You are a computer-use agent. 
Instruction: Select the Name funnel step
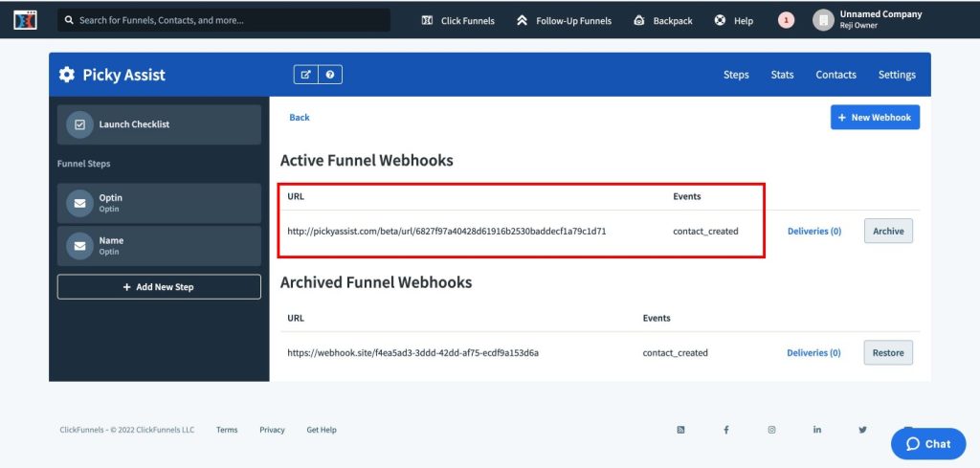pyautogui.click(x=159, y=246)
